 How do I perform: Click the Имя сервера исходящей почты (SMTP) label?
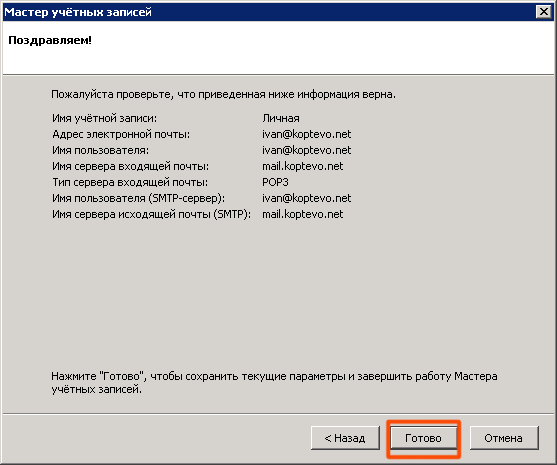coord(152,214)
